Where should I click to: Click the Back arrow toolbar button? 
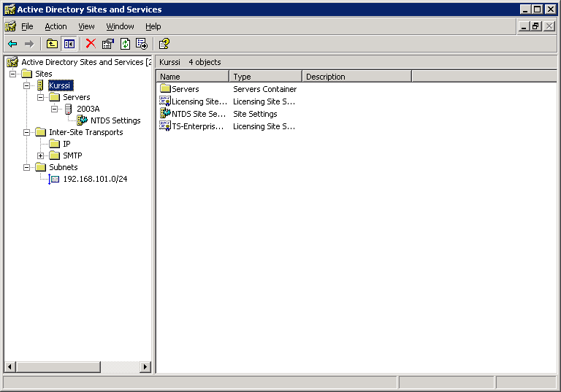tap(12, 44)
